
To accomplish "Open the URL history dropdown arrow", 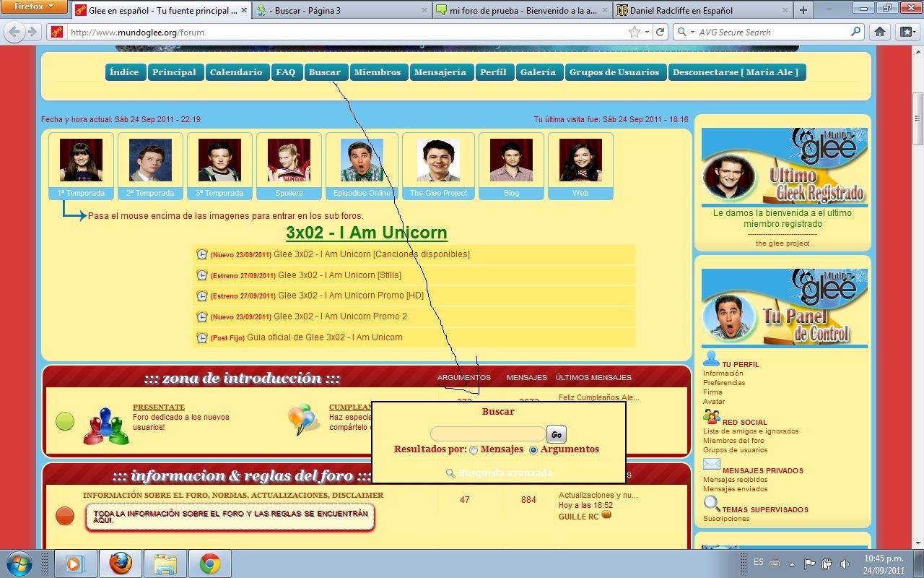I will click(647, 32).
